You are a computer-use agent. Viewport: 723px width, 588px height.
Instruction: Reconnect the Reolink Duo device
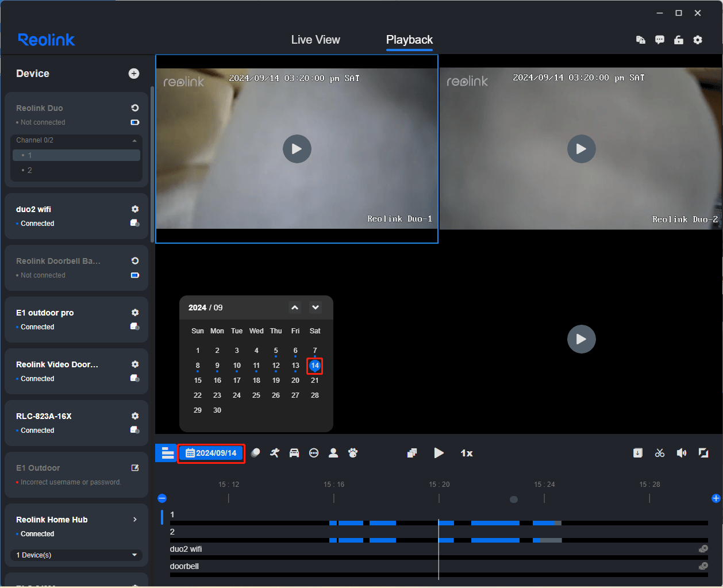135,108
